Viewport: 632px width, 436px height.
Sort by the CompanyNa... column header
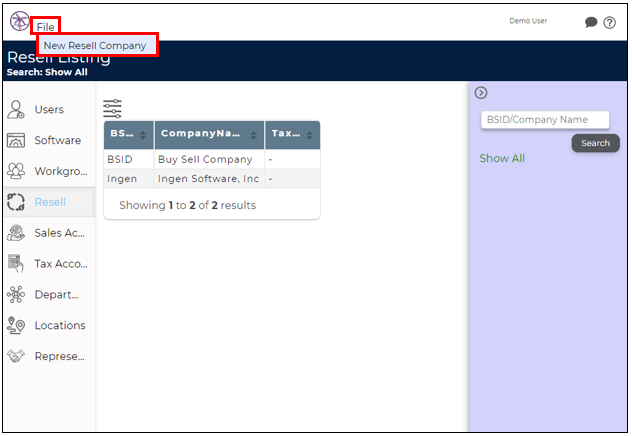pos(209,135)
